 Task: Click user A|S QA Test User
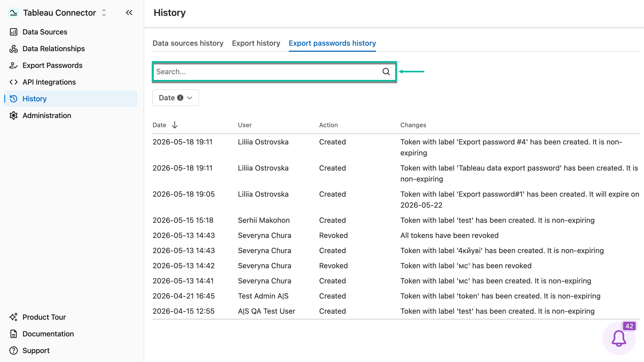tap(267, 311)
